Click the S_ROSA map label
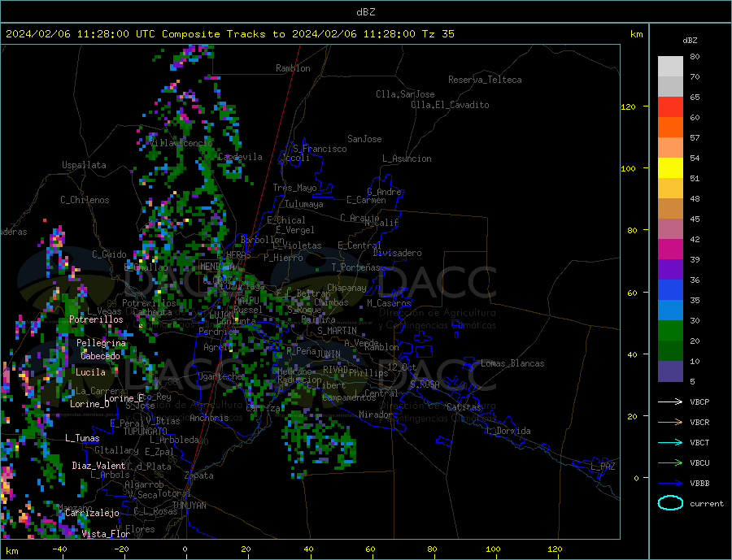Image resolution: width=732 pixels, height=560 pixels. pyautogui.click(x=425, y=384)
